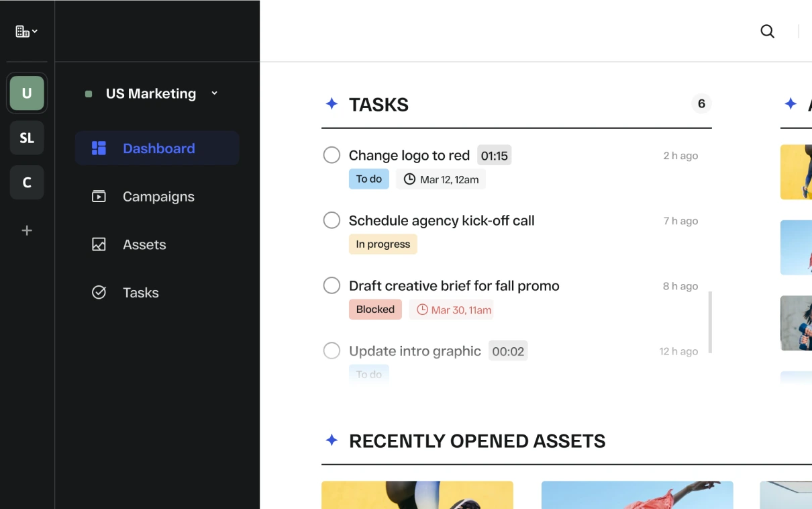This screenshot has width=812, height=509.
Task: Click the sparkle icon beside TASKS heading
Action: (x=331, y=103)
